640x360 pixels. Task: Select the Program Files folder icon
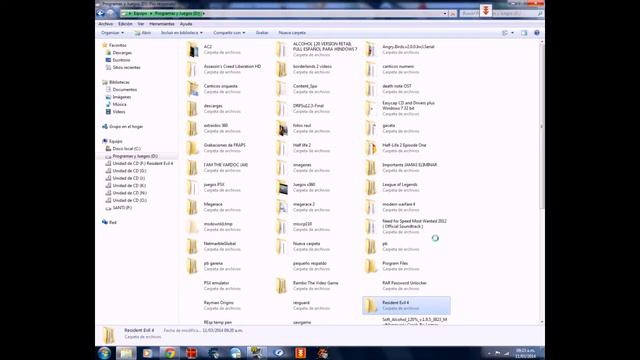pyautogui.click(x=371, y=266)
